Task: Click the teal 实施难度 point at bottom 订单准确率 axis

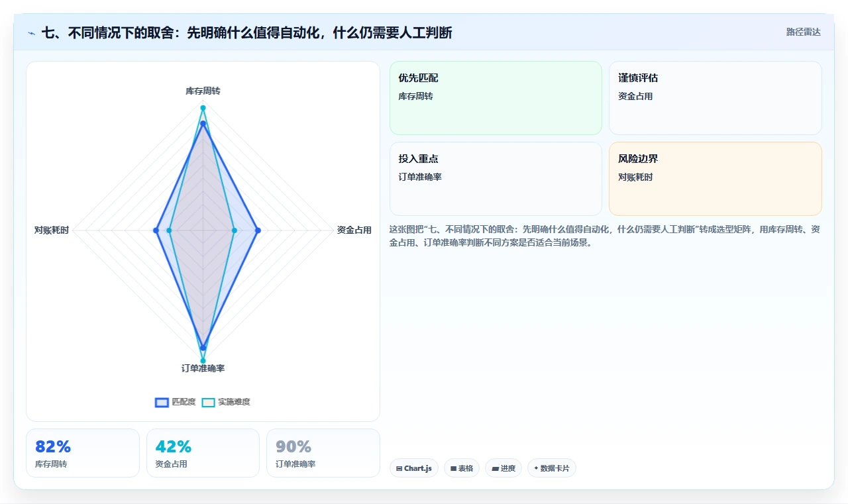Action: (203, 362)
